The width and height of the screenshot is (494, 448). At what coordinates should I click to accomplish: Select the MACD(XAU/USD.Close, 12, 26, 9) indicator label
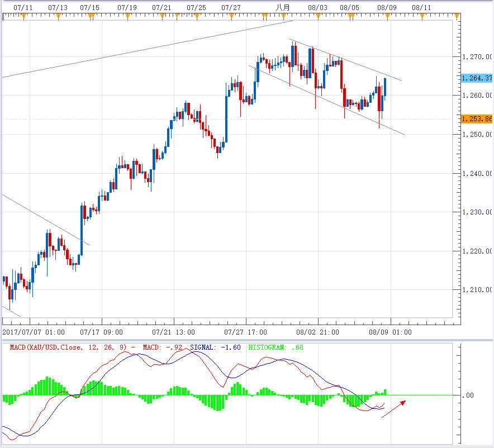(x=70, y=347)
